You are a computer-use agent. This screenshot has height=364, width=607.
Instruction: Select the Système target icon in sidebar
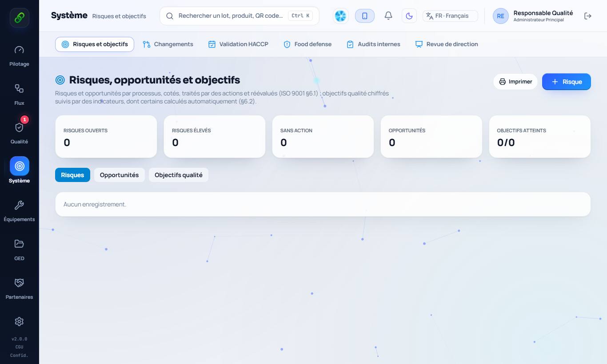(x=20, y=166)
